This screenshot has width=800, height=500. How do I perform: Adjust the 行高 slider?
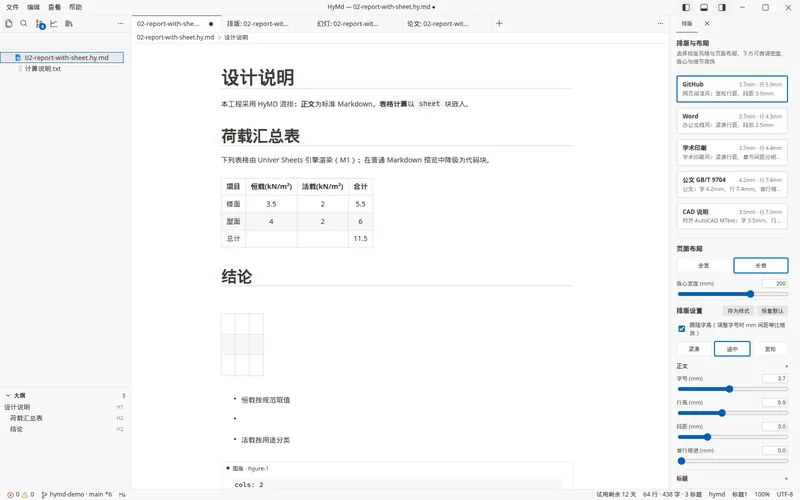tap(732, 413)
